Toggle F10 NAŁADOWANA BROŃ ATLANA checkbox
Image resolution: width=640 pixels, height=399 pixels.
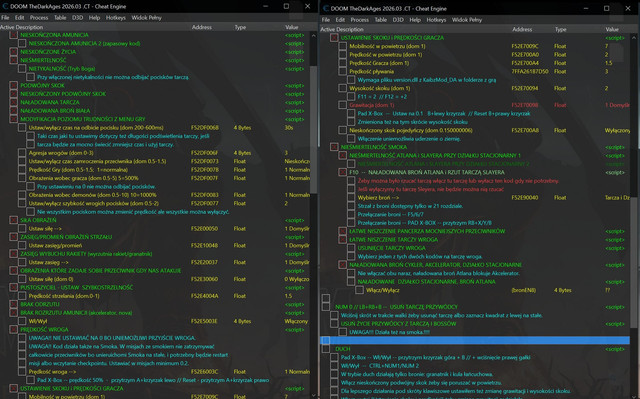coord(342,172)
